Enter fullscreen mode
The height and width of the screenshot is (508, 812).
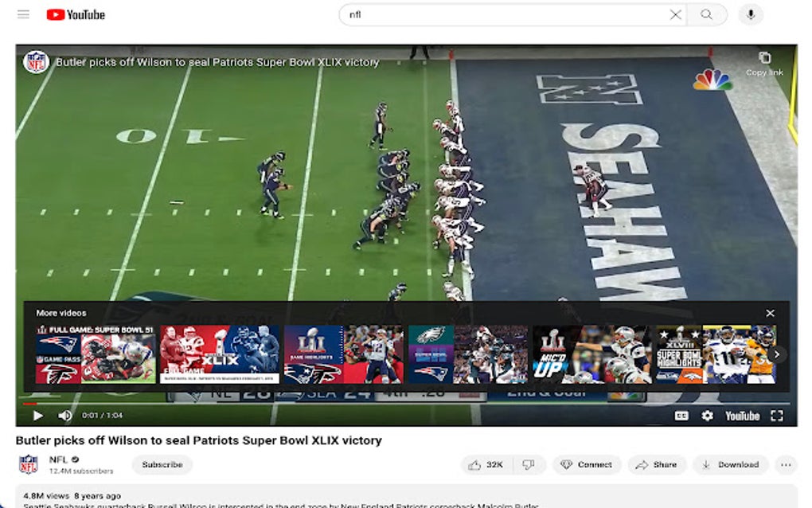[x=777, y=415]
